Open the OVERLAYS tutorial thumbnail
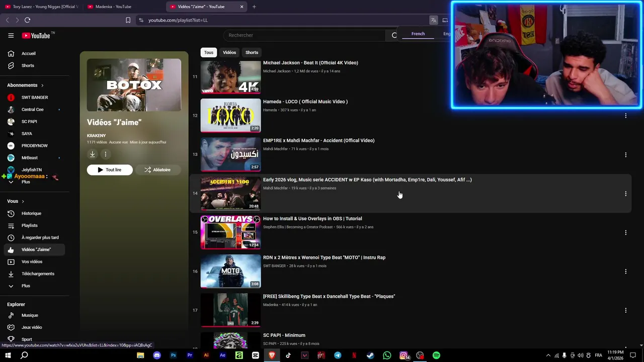Viewport: 644px width, 362px height. click(x=230, y=232)
